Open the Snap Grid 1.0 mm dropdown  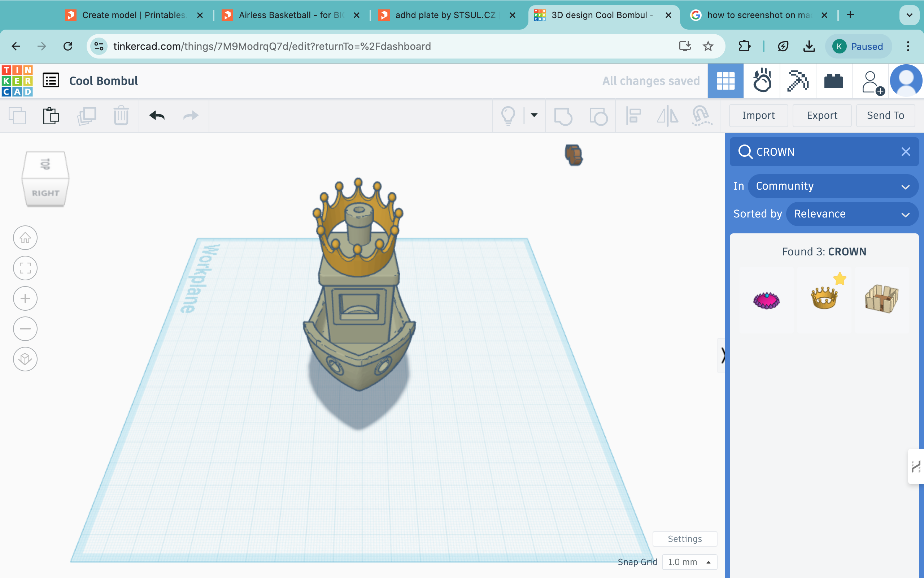(x=689, y=562)
